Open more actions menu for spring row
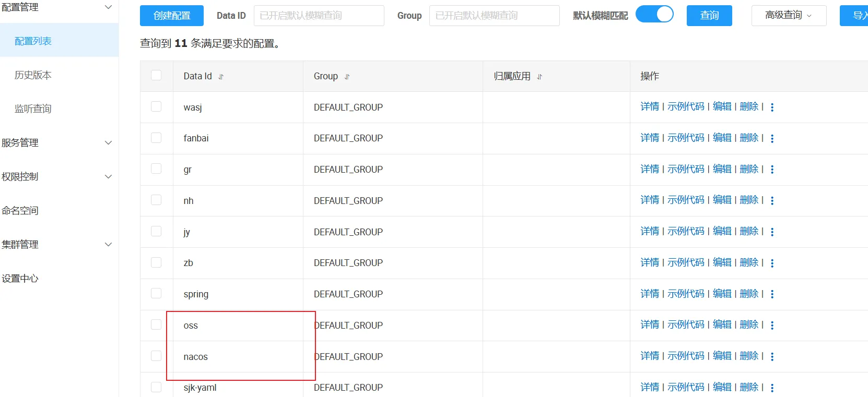Image resolution: width=868 pixels, height=397 pixels. click(x=772, y=294)
